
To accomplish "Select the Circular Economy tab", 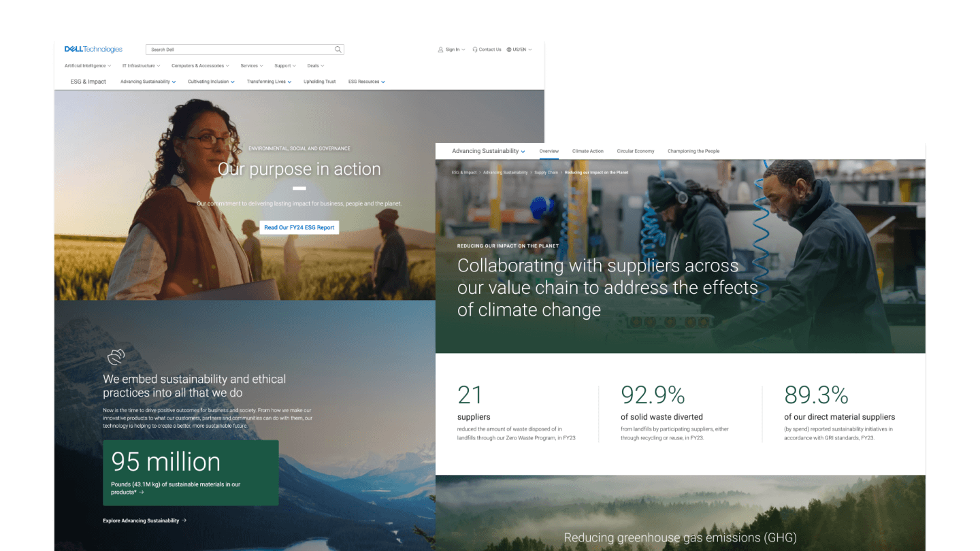I will [x=635, y=151].
